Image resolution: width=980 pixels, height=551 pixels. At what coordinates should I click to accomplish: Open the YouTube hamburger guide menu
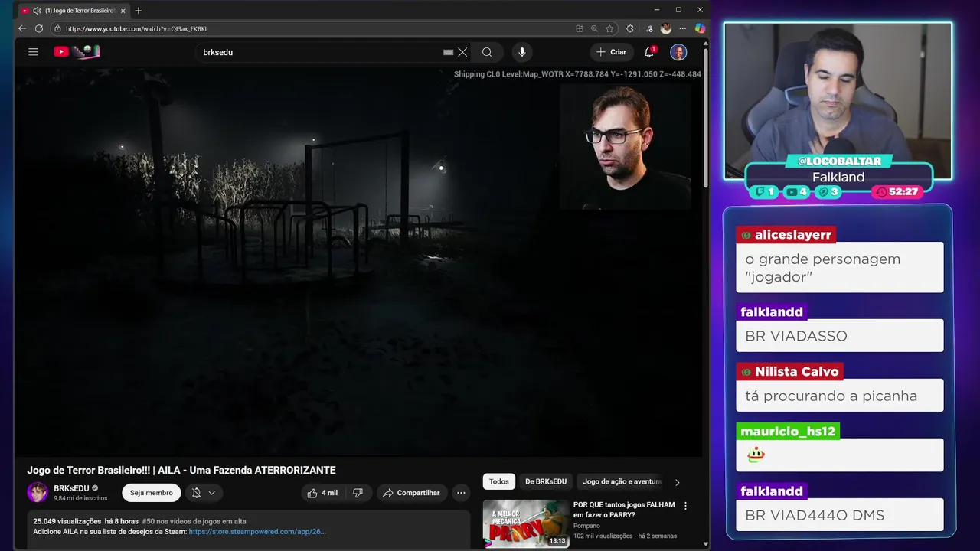[x=33, y=52]
